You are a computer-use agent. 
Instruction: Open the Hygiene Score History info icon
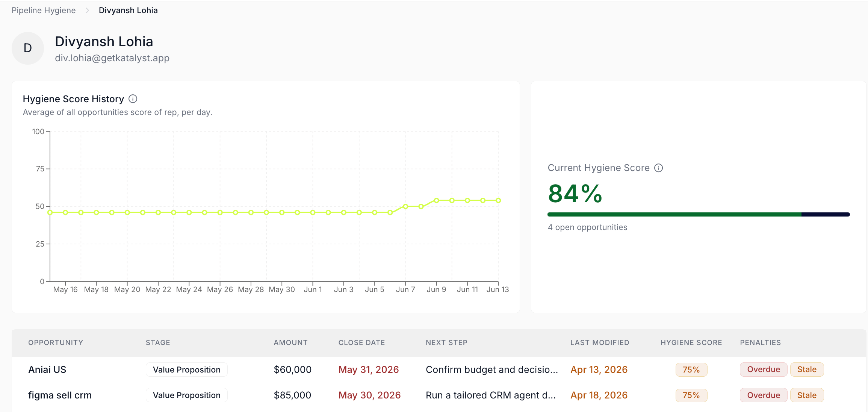click(x=133, y=99)
